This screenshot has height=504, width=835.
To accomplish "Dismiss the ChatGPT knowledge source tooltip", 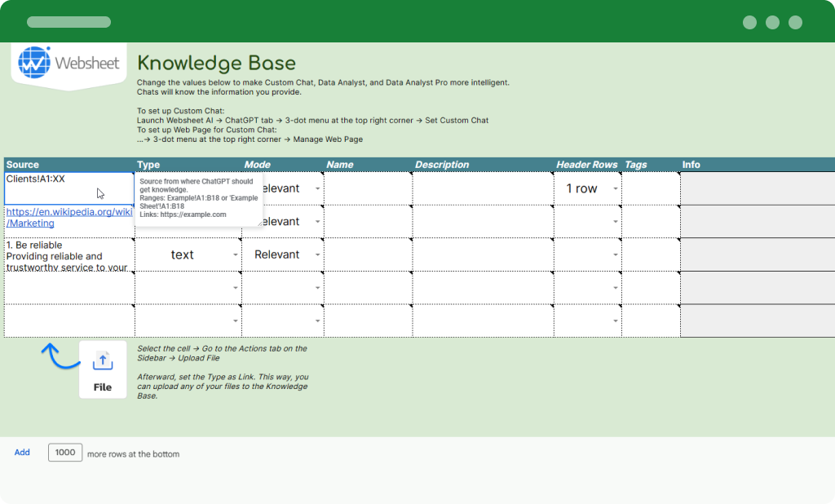I will point(199,196).
